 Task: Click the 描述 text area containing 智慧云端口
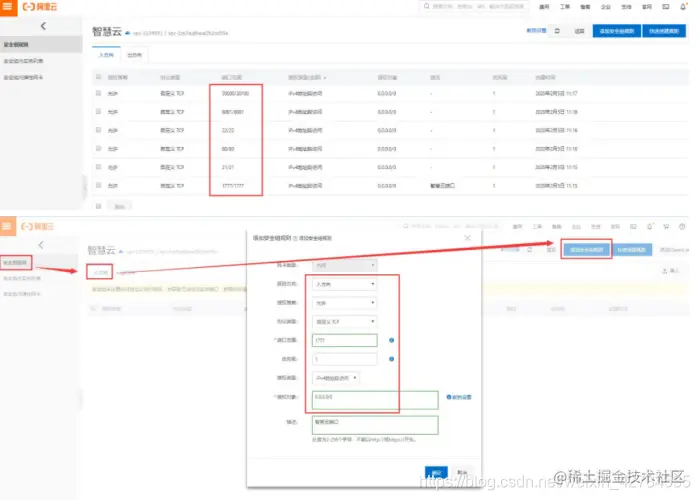375,425
